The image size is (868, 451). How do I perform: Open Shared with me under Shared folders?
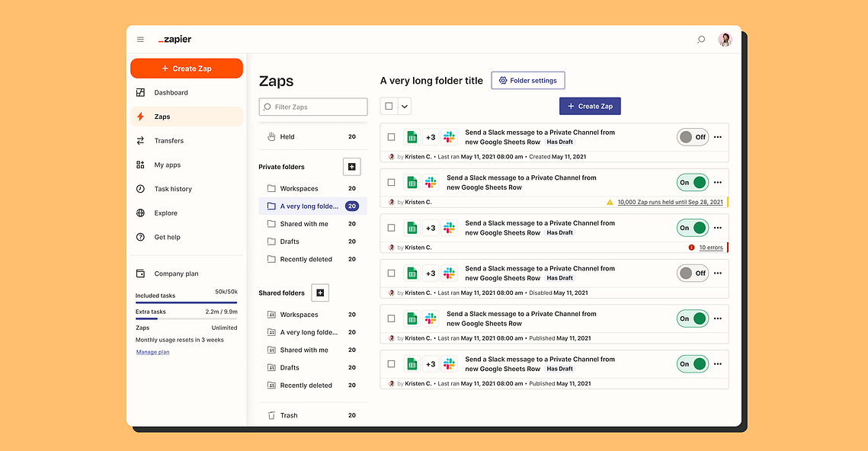pyautogui.click(x=312, y=350)
